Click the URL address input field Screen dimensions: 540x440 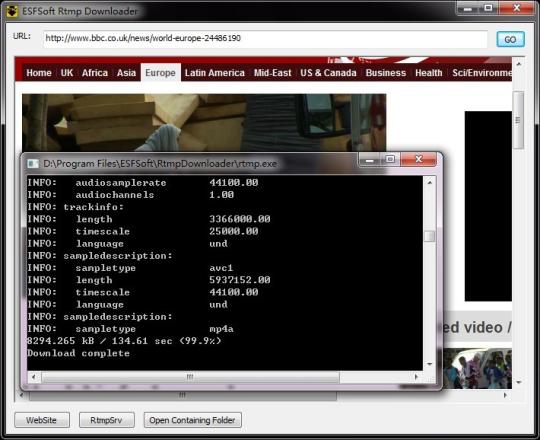point(265,39)
